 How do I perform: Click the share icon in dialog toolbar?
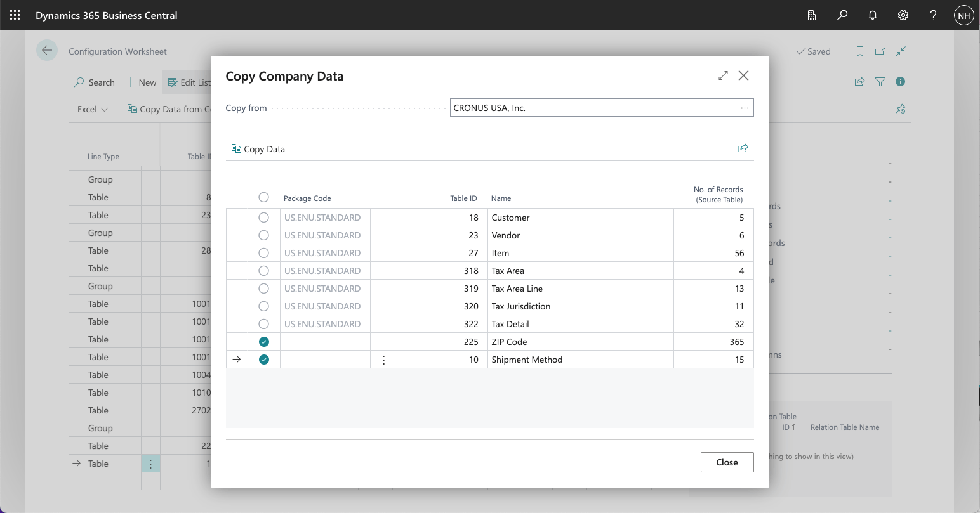[743, 148]
